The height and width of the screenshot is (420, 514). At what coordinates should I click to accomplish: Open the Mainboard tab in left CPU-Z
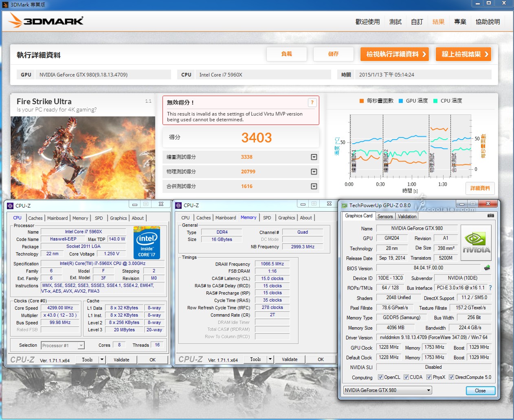(x=57, y=218)
